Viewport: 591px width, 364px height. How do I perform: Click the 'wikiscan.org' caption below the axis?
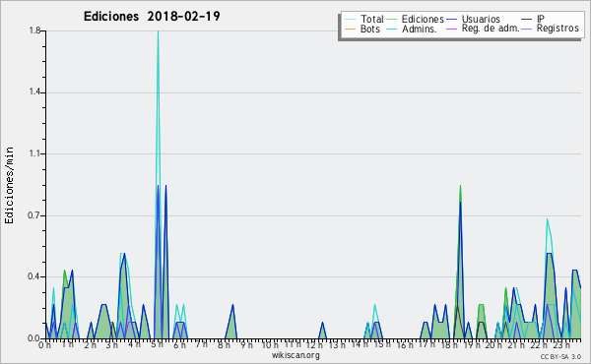pos(295,355)
